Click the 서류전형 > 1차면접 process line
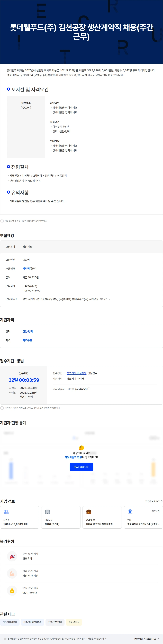This screenshot has width=163, height=644. point(38,176)
